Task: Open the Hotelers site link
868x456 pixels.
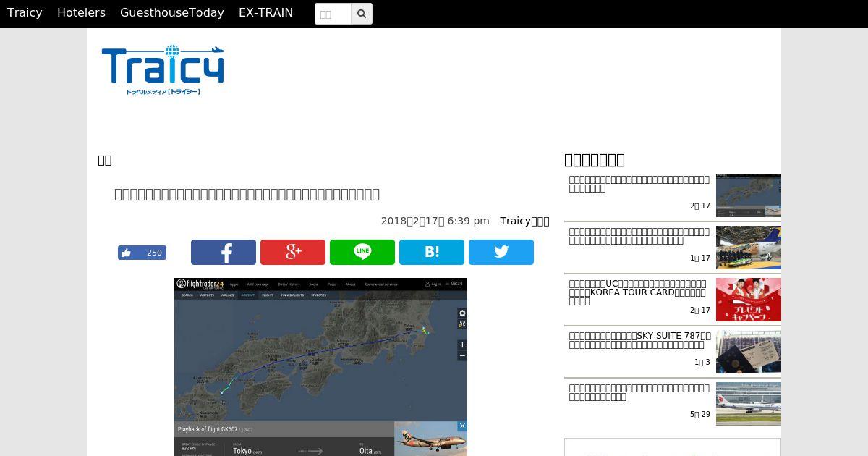Action: (x=81, y=13)
